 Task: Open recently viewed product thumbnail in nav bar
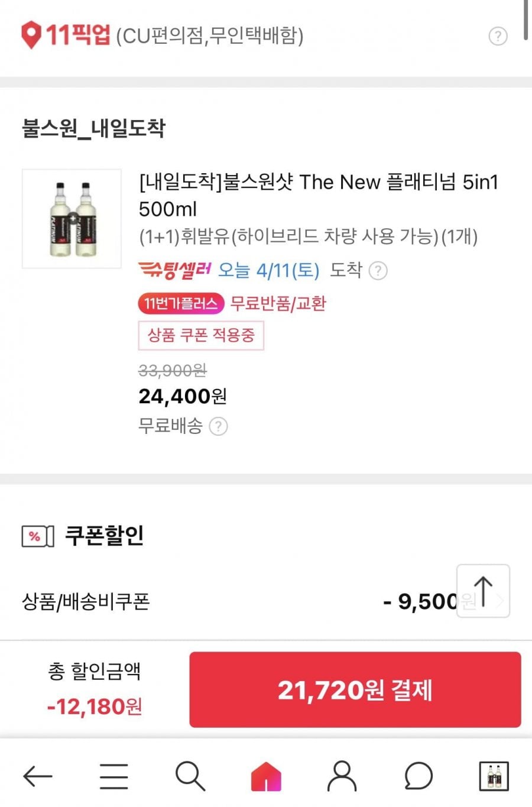click(494, 776)
